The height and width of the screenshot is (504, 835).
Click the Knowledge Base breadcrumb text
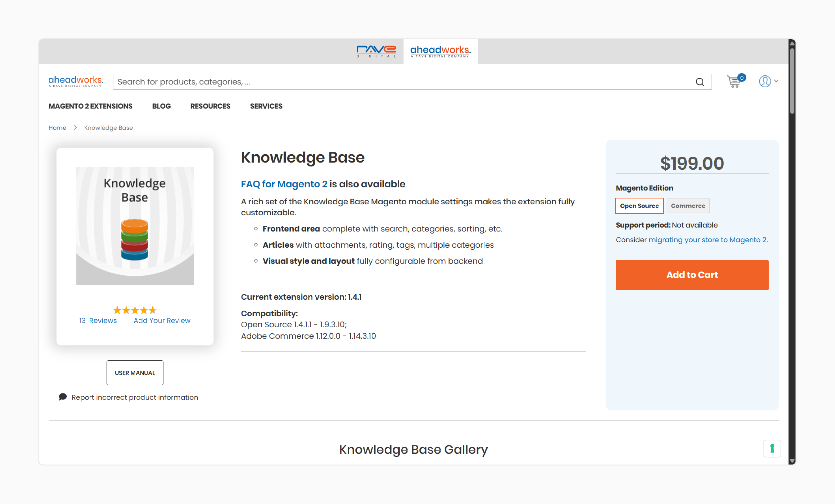pos(108,128)
